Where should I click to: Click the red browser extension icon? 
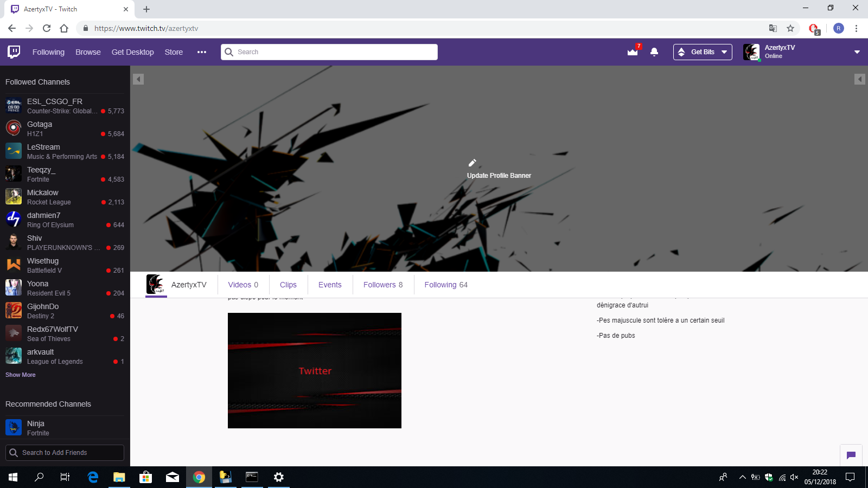click(x=814, y=29)
